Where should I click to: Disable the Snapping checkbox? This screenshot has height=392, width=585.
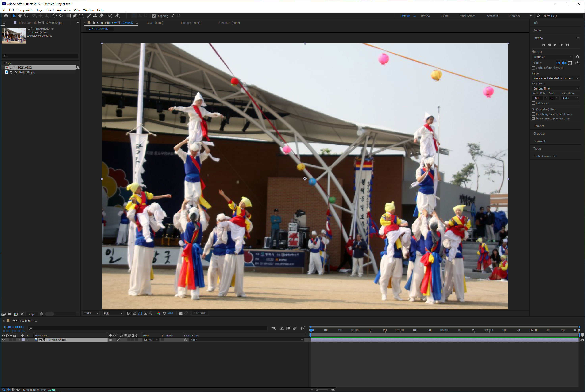[x=154, y=16]
